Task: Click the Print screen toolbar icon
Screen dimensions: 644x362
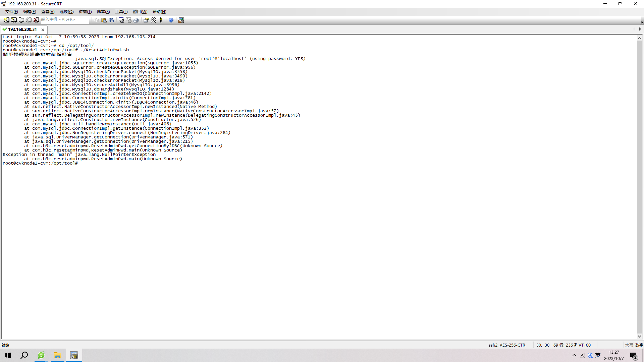Action: pos(121,20)
